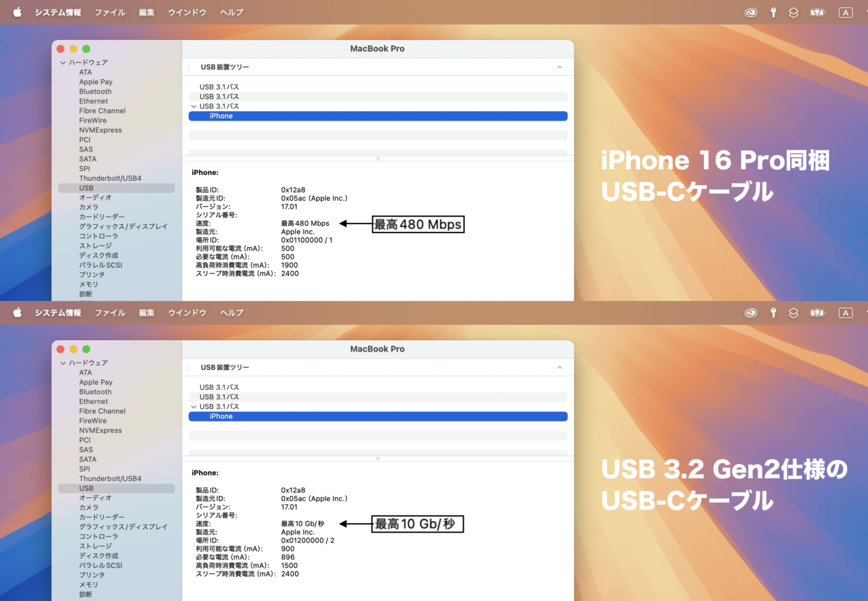Click the stacked-layers status icon in bottom menu bar
Screen dimensions: 868x601
pos(793,313)
